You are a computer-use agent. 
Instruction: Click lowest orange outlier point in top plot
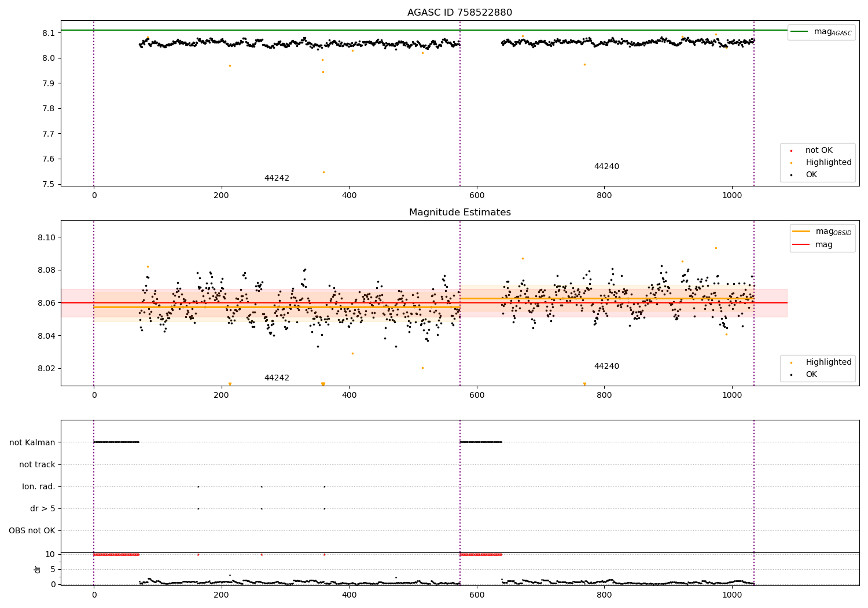pos(323,172)
